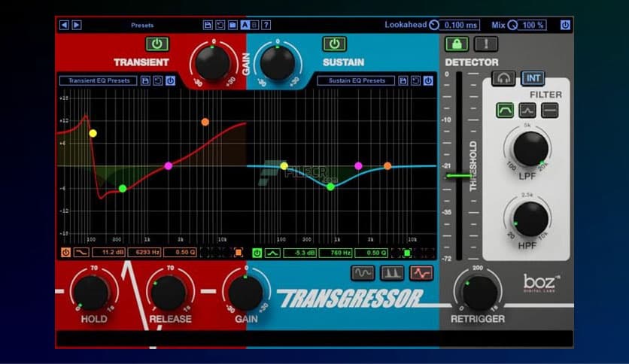Click the Retrigger knob
The image size is (629, 364).
point(479,293)
